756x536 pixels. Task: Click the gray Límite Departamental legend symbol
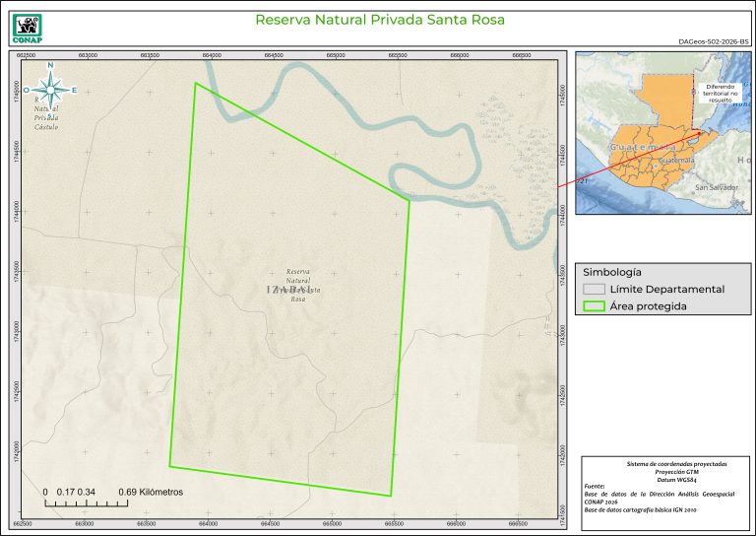click(x=593, y=289)
